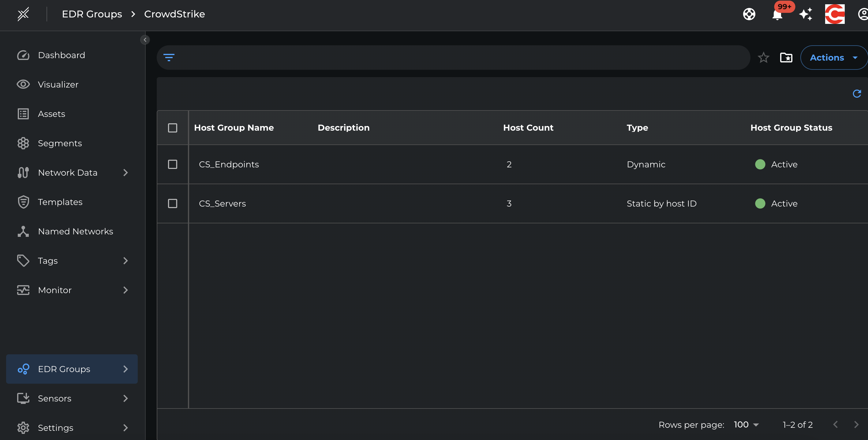Refresh the host groups table

857,94
